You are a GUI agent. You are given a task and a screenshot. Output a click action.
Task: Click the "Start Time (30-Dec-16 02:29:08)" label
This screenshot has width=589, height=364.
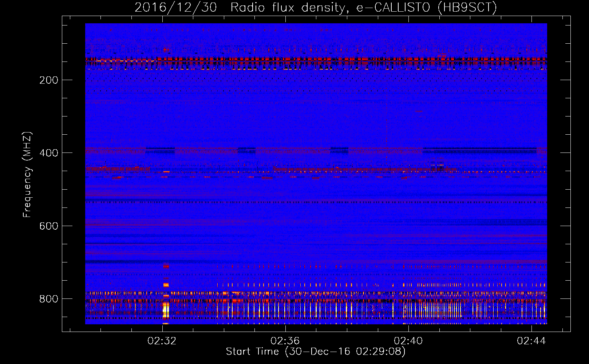pos(316,352)
